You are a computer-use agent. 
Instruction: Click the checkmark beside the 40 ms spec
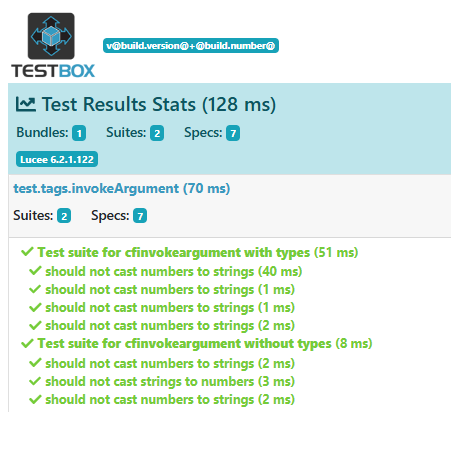tap(35, 271)
